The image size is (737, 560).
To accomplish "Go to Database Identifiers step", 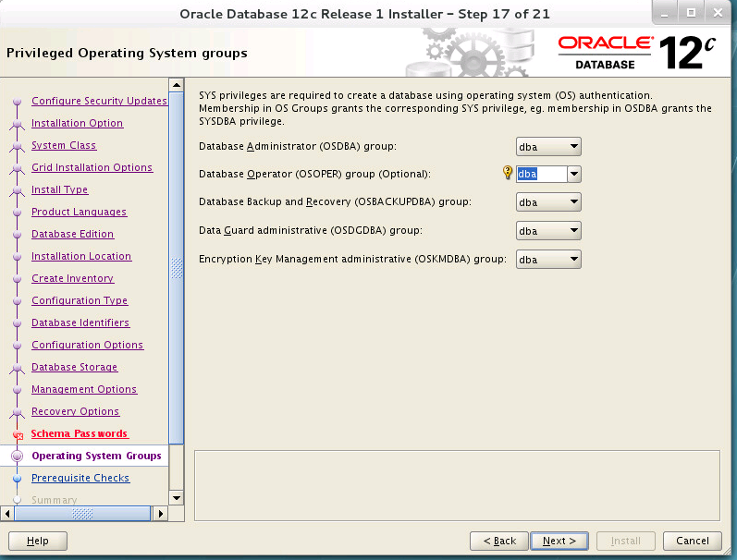I will pos(80,323).
